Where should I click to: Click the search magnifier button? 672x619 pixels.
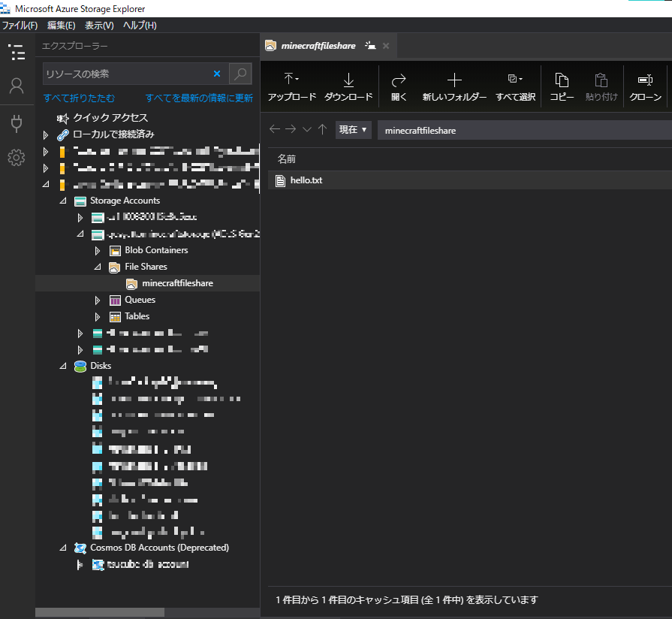point(240,74)
